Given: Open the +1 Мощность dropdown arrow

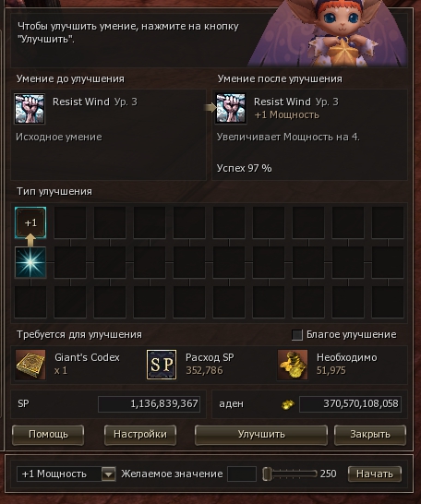Looking at the screenshot, I should (x=109, y=474).
